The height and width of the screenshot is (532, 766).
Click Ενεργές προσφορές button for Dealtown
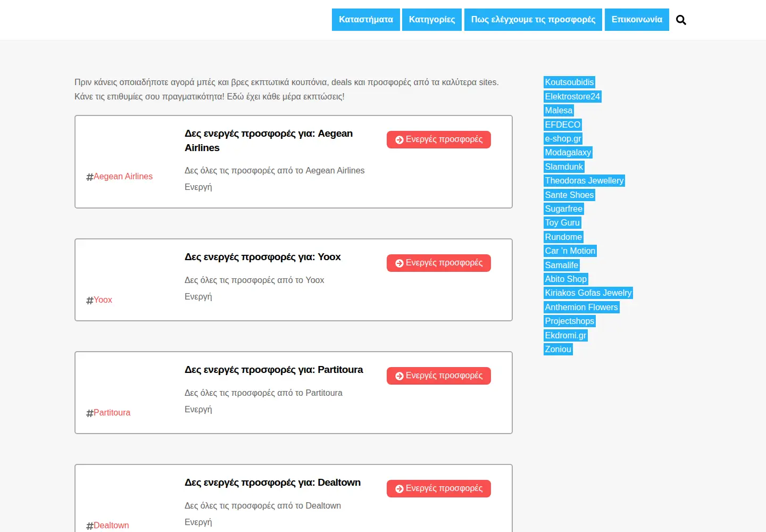[439, 488]
